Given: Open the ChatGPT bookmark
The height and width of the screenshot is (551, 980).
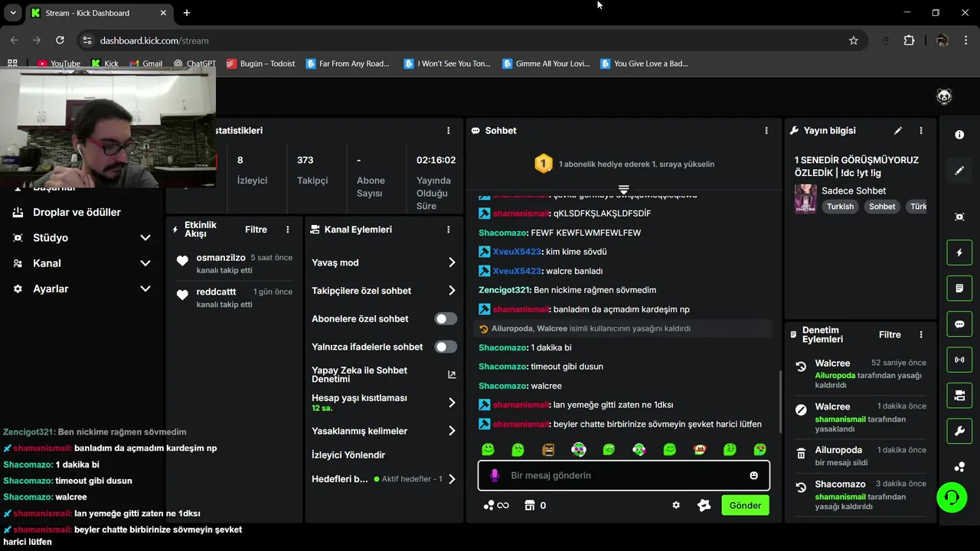Looking at the screenshot, I should point(194,64).
